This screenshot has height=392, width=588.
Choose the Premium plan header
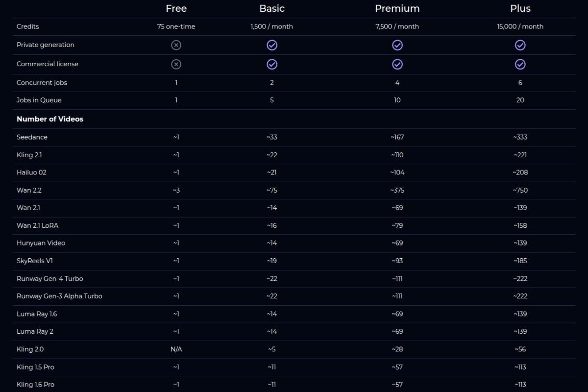(x=397, y=8)
